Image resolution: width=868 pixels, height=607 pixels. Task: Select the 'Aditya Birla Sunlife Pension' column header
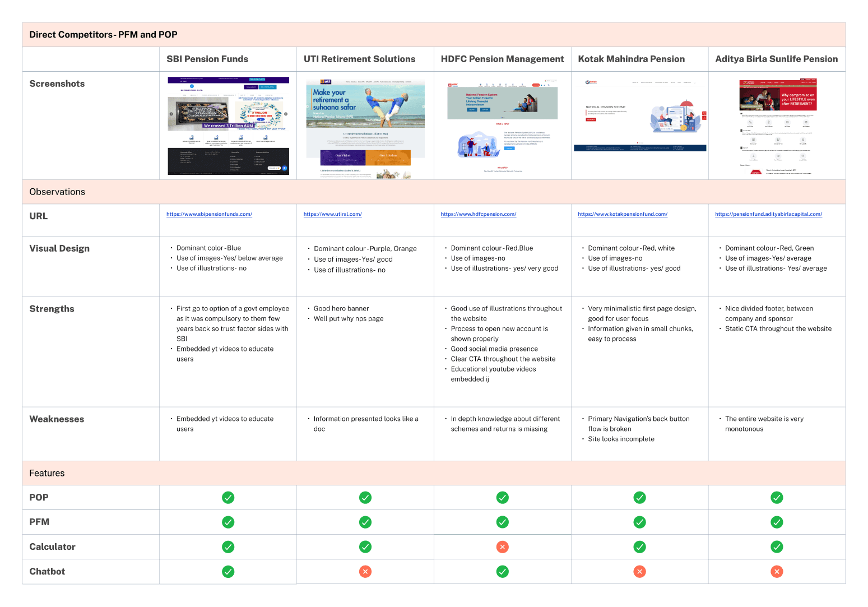pos(777,59)
